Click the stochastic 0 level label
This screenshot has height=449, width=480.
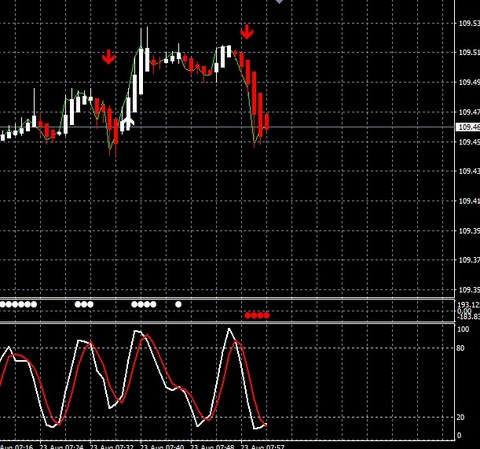tap(459, 435)
